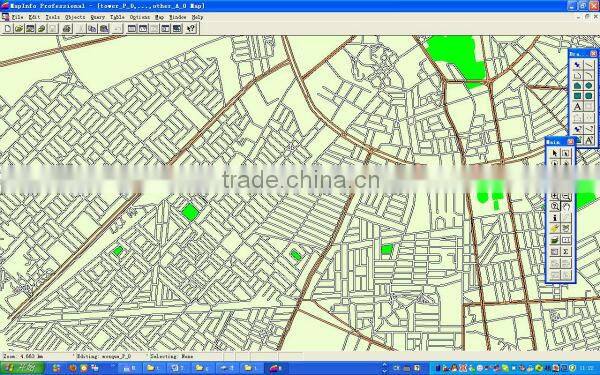600x375 pixels.
Task: Open Text Style in Drawing palette
Action: coord(589,140)
